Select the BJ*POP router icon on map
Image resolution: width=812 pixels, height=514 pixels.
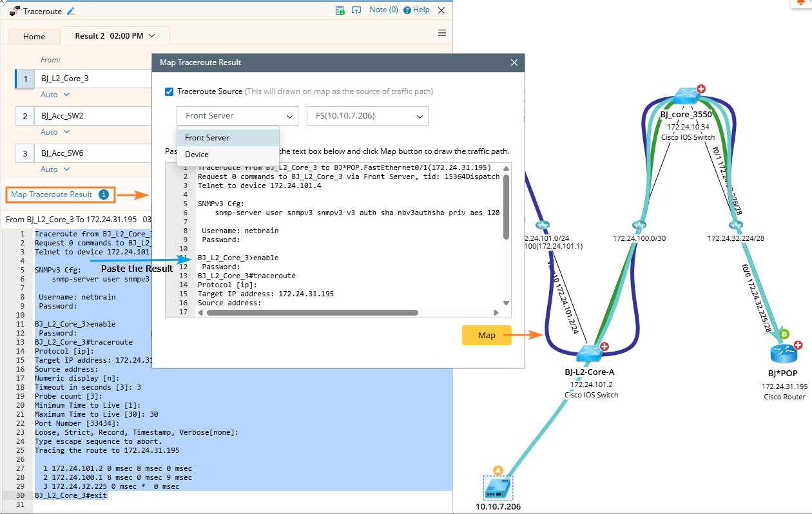pyautogui.click(x=784, y=354)
